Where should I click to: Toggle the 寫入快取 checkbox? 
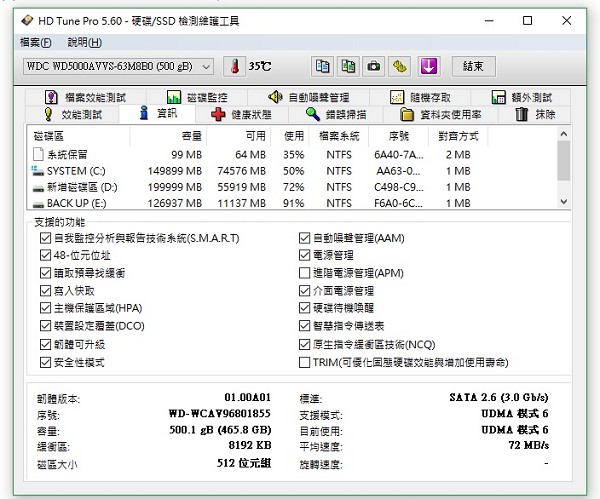(45, 290)
